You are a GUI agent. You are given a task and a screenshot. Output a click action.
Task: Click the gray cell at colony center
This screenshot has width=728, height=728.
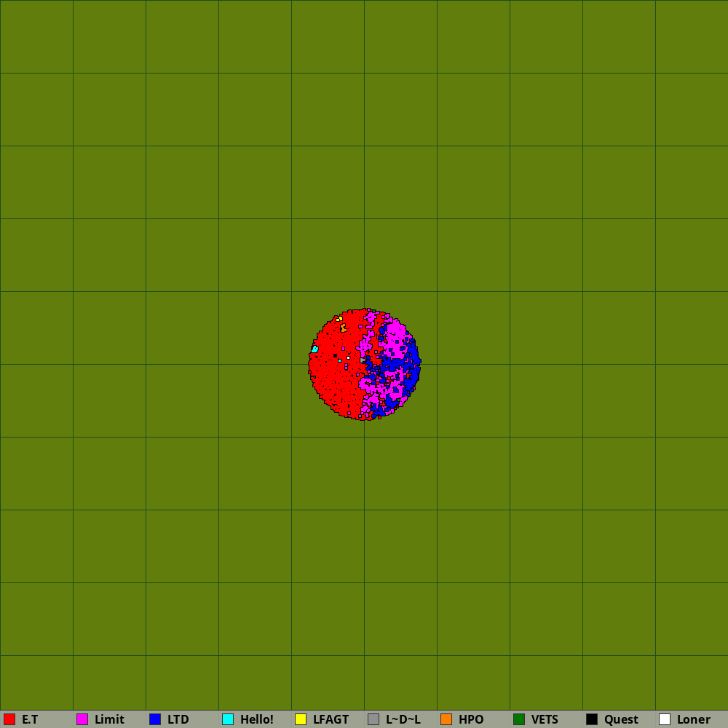pos(362,360)
